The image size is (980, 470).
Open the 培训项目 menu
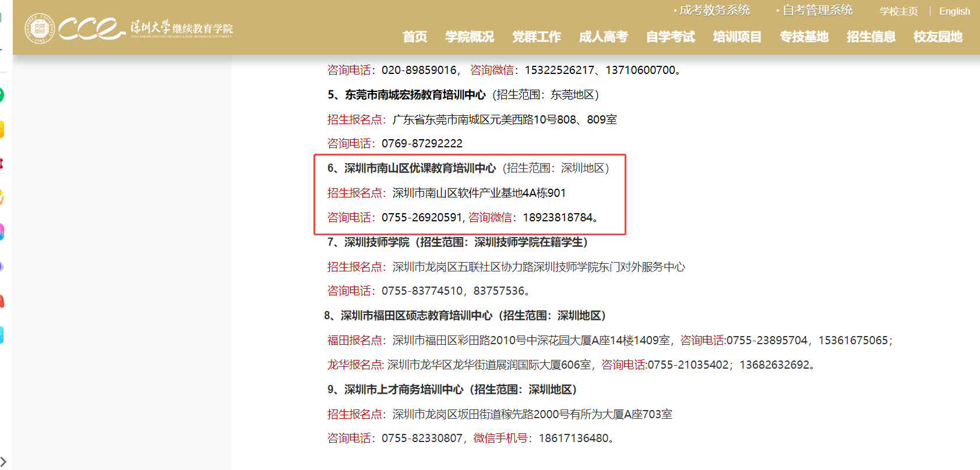(737, 37)
